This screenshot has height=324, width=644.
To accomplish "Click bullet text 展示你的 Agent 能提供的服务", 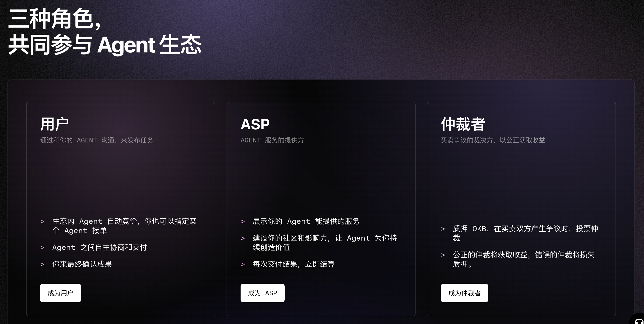I will (306, 221).
